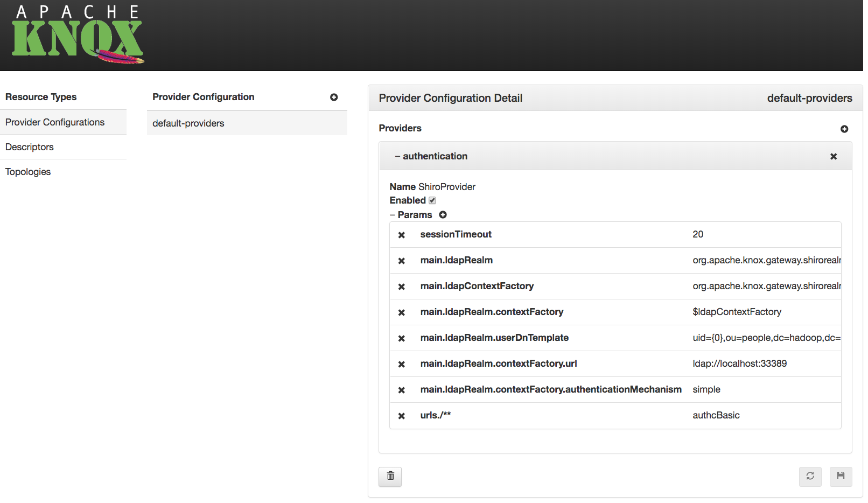This screenshot has height=503, width=868.
Task: Collapse the Params list
Action: [393, 214]
